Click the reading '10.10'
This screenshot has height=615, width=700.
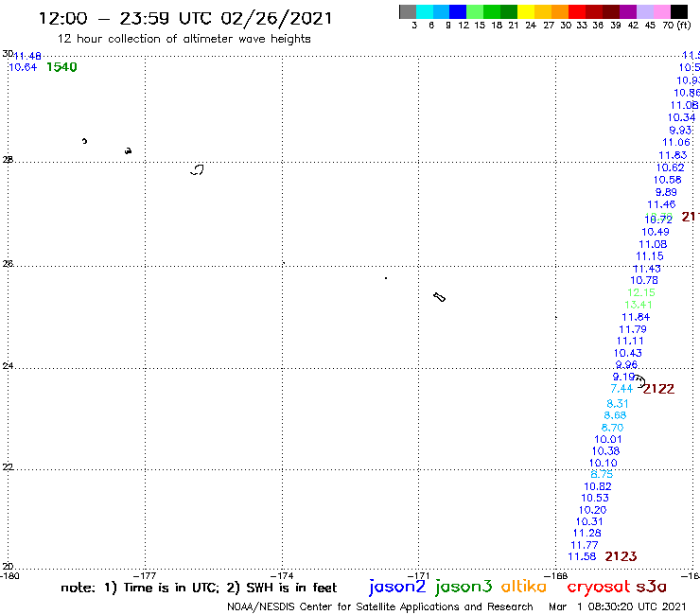604,464
